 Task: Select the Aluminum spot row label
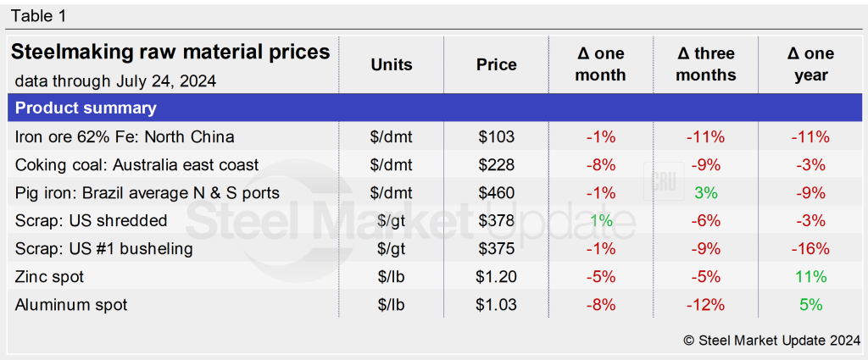[x=71, y=304]
